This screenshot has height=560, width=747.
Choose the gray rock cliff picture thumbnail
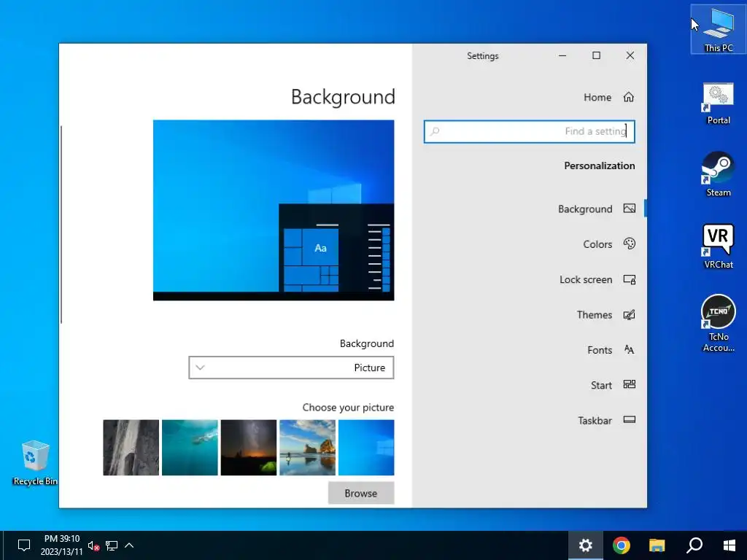click(x=131, y=448)
